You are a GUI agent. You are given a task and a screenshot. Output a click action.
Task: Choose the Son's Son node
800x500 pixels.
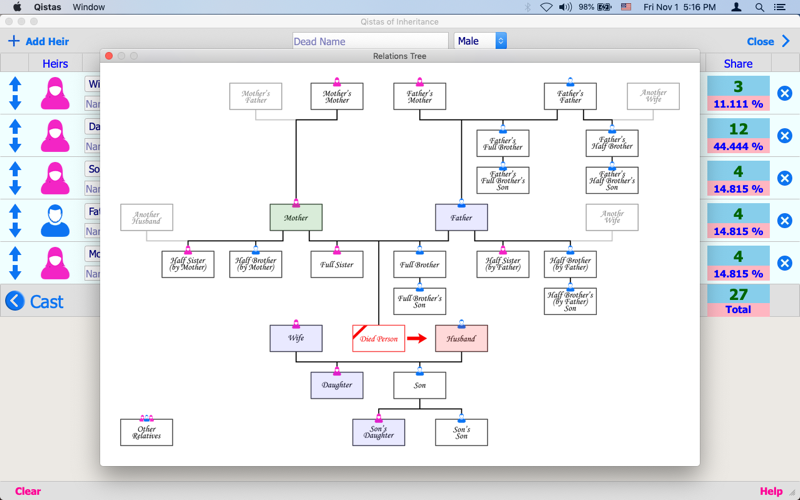461,432
